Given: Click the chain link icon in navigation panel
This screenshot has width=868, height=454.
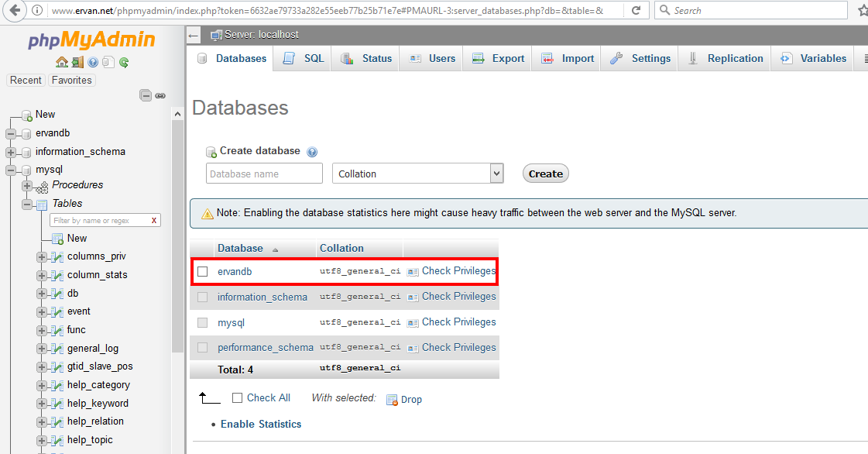Looking at the screenshot, I should click(x=160, y=95).
